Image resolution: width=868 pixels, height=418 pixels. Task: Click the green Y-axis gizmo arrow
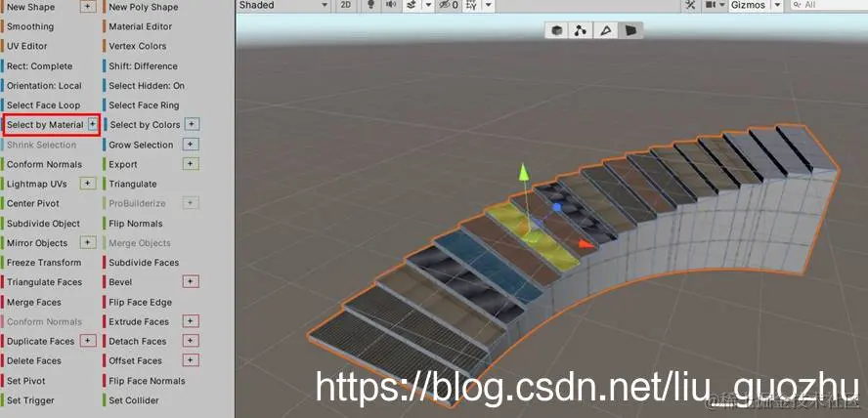524,173
